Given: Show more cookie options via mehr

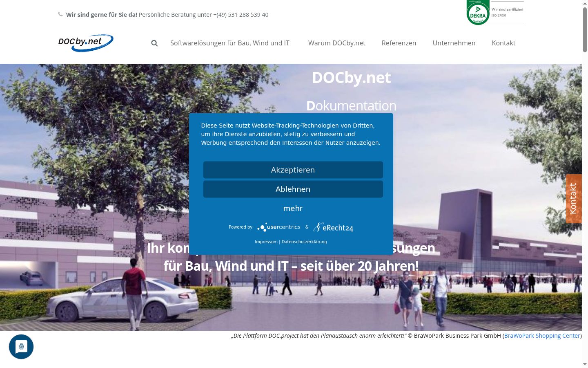Looking at the screenshot, I should pos(293,208).
